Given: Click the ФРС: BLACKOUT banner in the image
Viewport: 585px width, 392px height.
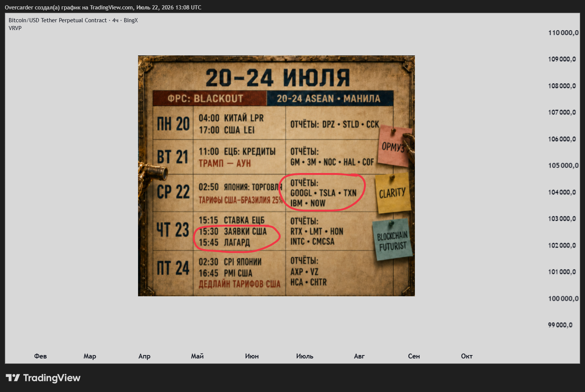Looking at the screenshot, I should pos(210,98).
